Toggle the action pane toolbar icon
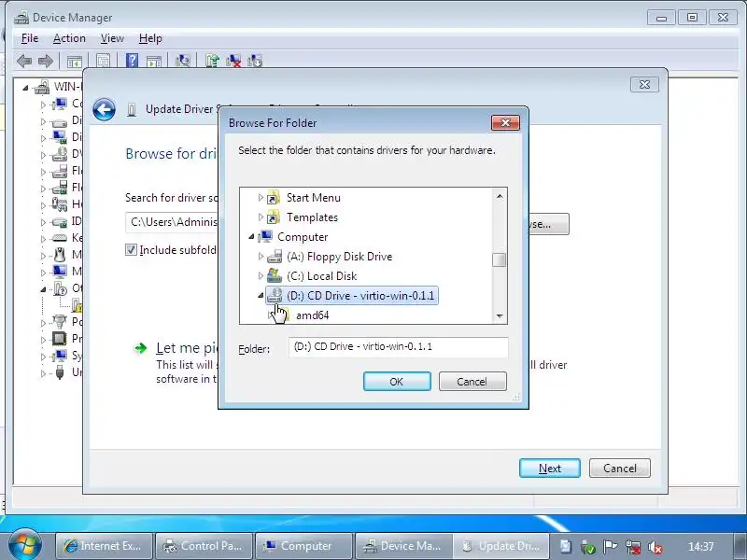This screenshot has height=560, width=747. click(x=154, y=61)
